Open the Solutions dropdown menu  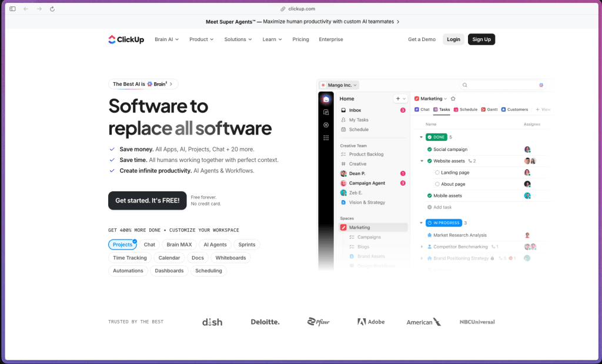pyautogui.click(x=238, y=39)
